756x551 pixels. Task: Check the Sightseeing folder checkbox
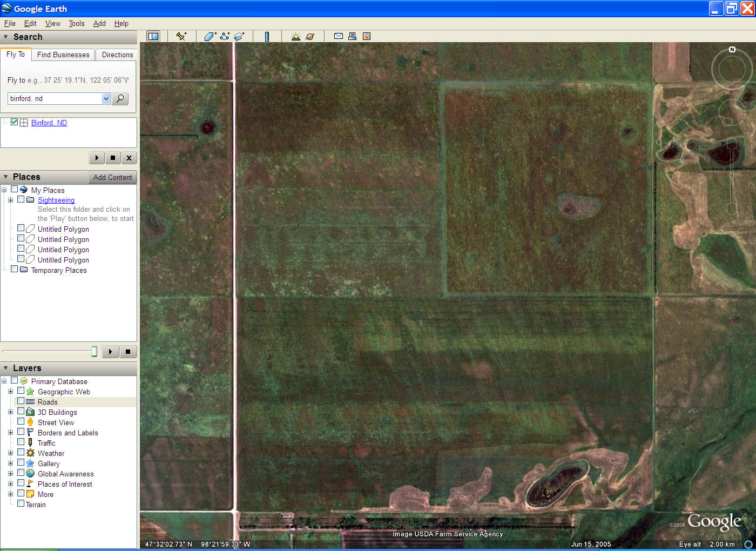point(21,199)
